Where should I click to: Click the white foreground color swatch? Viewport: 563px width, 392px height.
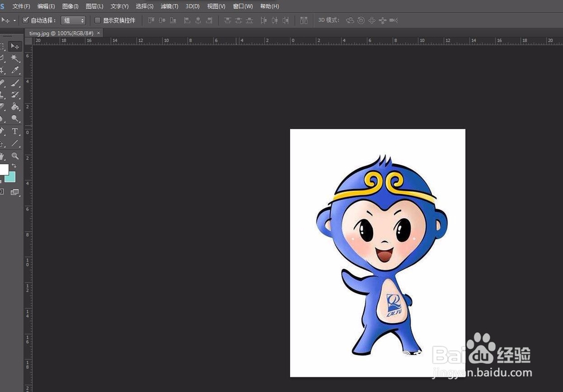click(3, 169)
